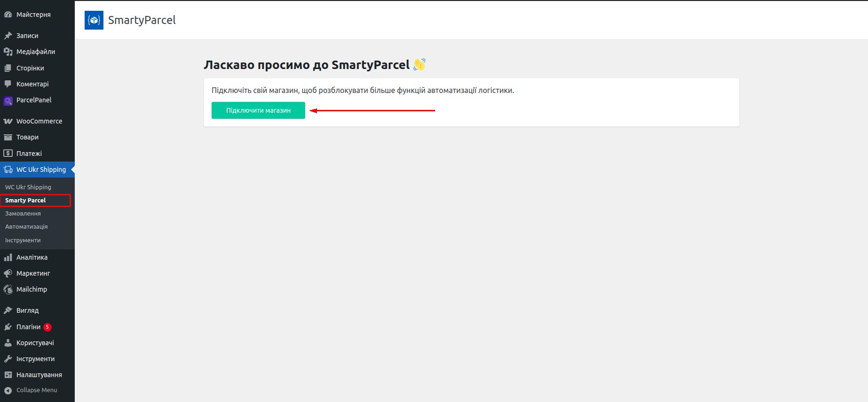Open the Користувачі users menu
Screen dimensions: 868x402
(35, 343)
